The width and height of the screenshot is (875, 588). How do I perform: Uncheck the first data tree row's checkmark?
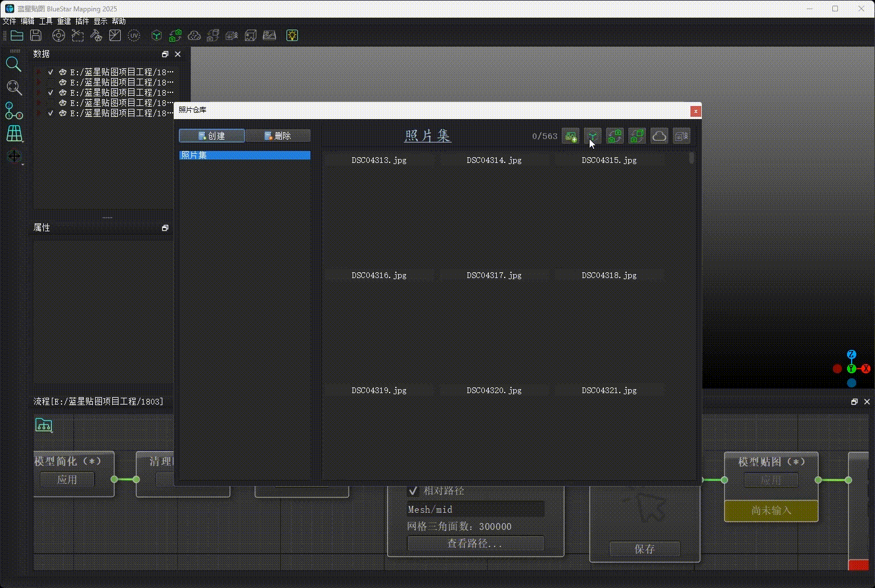51,72
